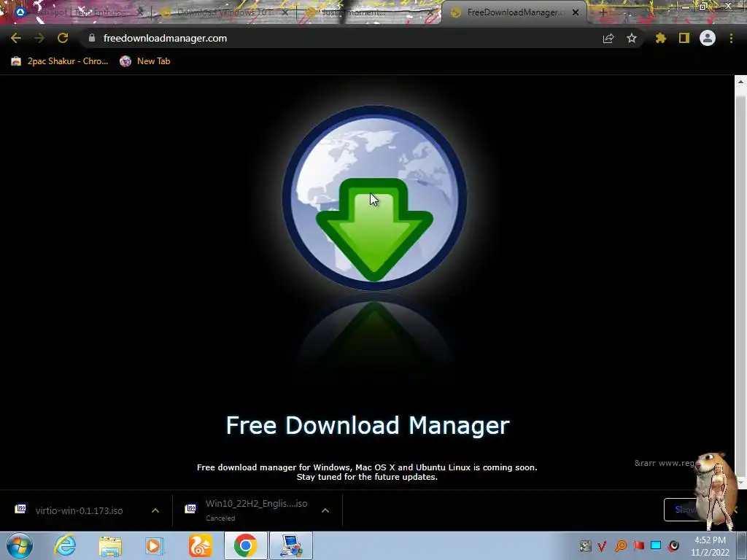
Task: Share this page icon in address bar
Action: [608, 38]
